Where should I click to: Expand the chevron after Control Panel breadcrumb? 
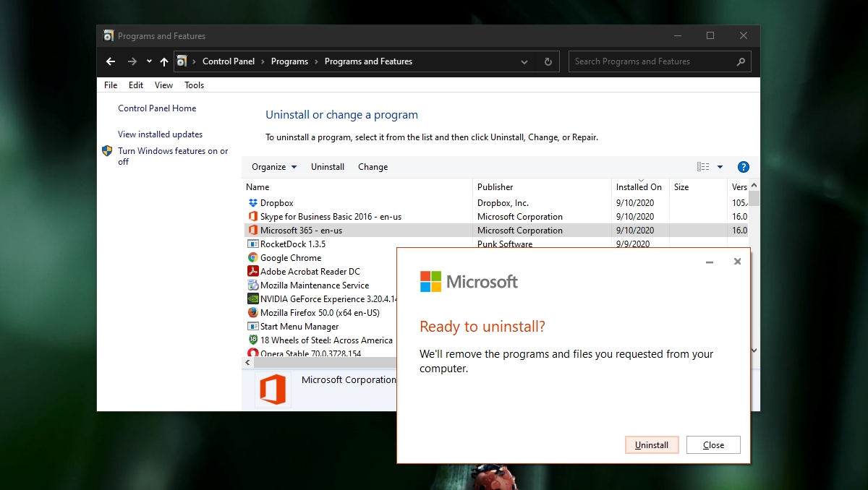(x=263, y=61)
